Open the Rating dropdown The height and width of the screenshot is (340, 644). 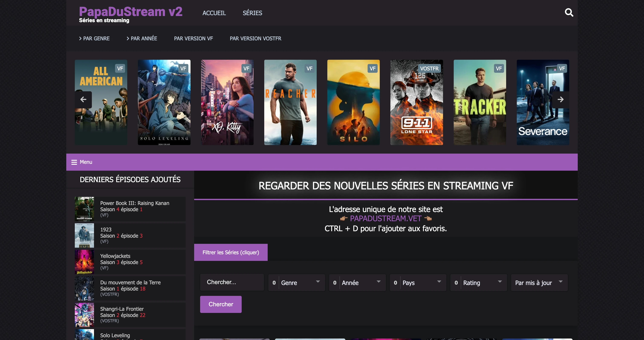point(479,283)
